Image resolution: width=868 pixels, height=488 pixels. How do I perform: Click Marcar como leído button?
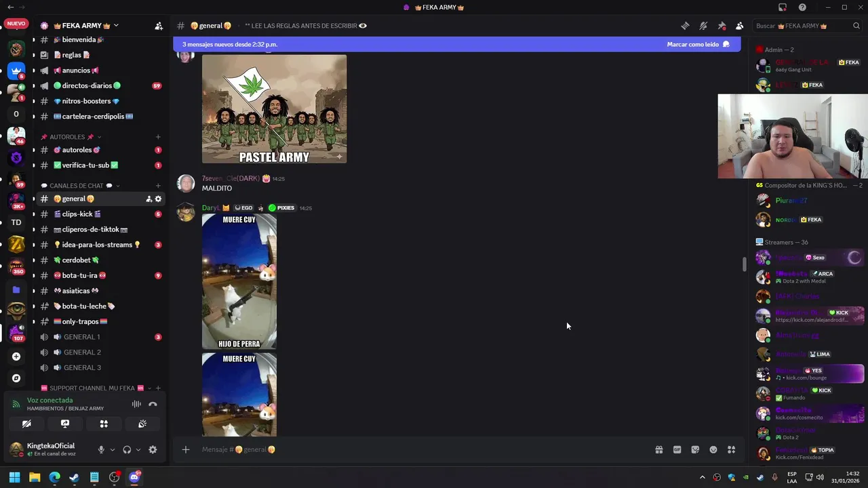pos(698,44)
